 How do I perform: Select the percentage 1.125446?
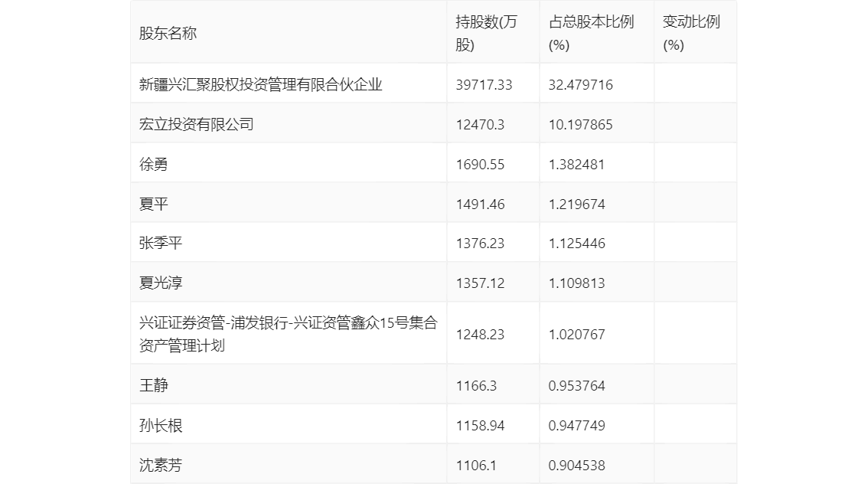(576, 243)
